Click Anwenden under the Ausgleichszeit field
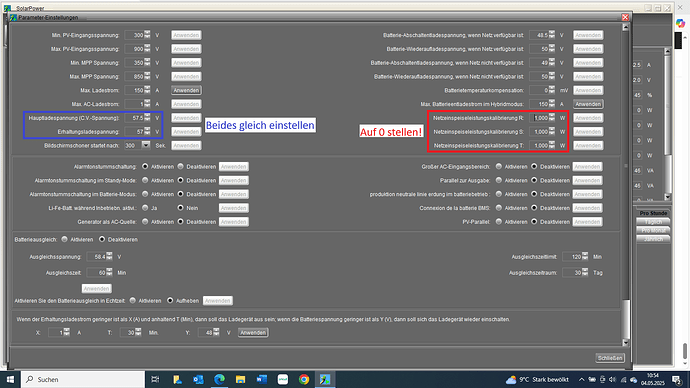 (x=96, y=289)
